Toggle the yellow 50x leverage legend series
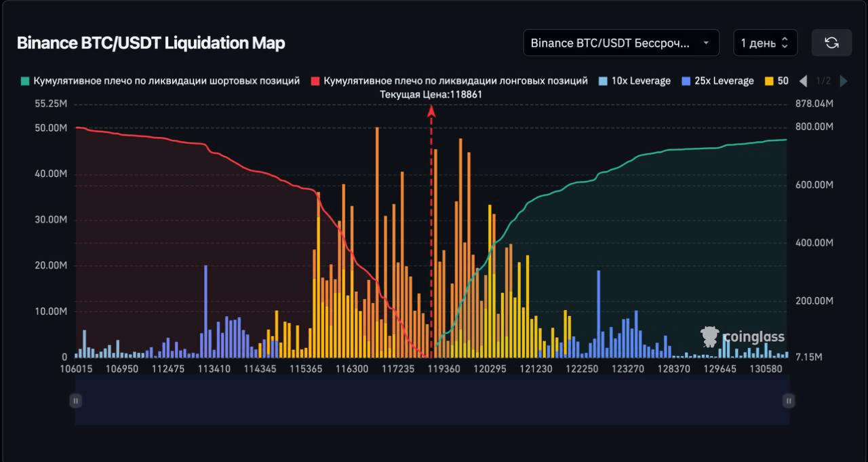 pos(776,81)
